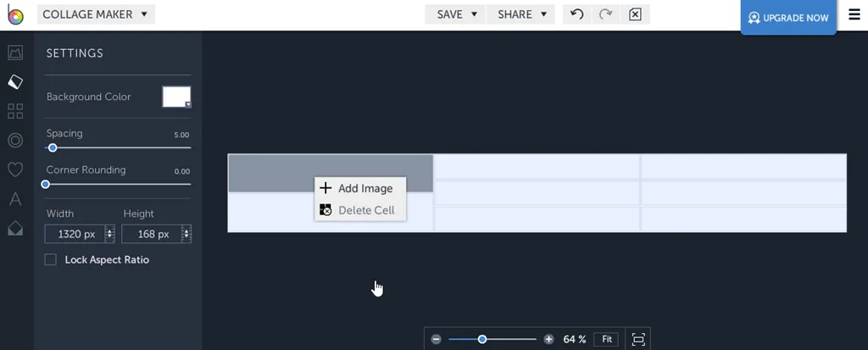This screenshot has height=350, width=868.
Task: Expand the Background Color swatch arrow
Action: pyautogui.click(x=188, y=105)
